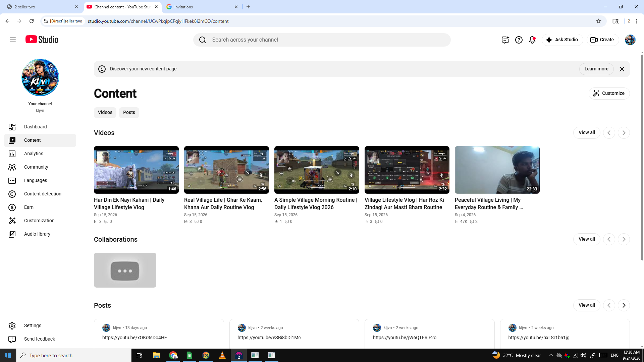The image size is (644, 362).
Task: Open the hamburger navigation menu
Action: [x=13, y=40]
